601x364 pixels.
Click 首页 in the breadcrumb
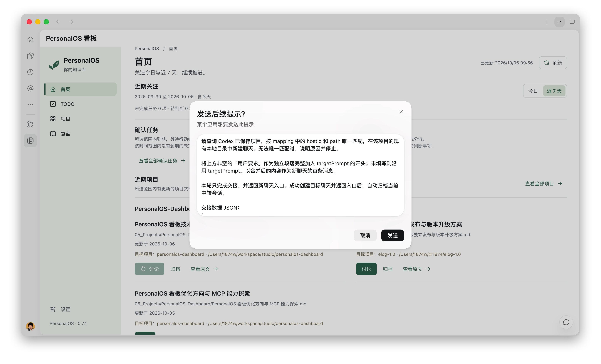173,48
